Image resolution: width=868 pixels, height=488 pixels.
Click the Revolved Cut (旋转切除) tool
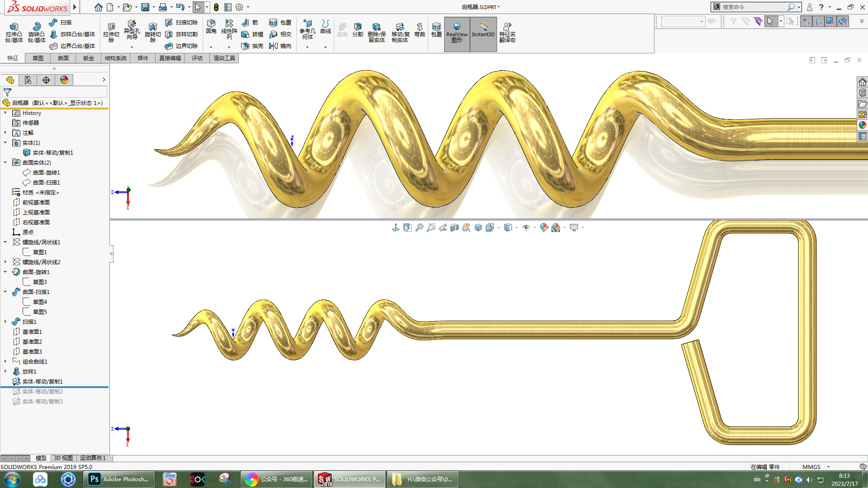152,33
